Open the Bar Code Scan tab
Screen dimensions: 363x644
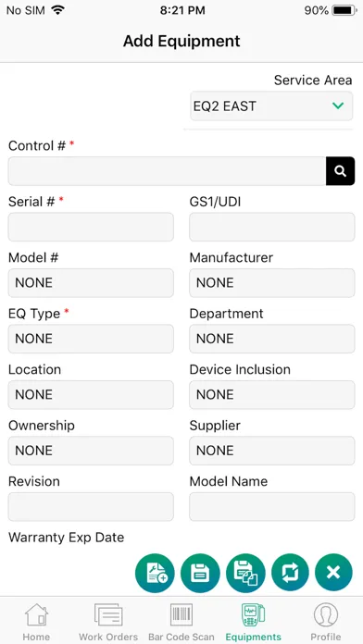(x=181, y=621)
